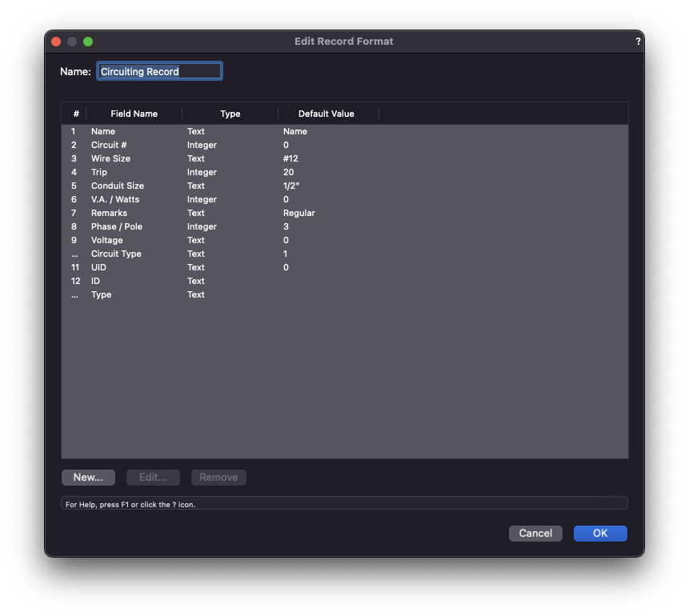This screenshot has width=689, height=616.
Task: Select the UID field row
Action: (99, 267)
